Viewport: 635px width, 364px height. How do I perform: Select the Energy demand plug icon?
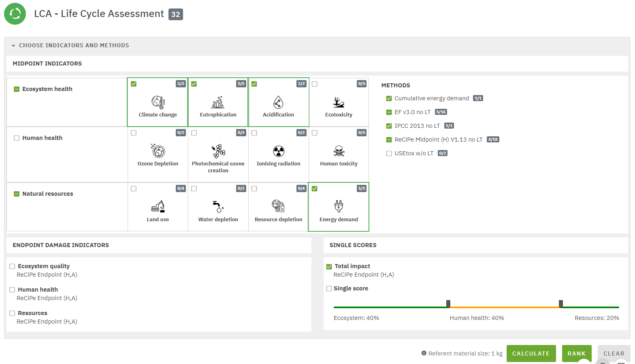(x=339, y=206)
